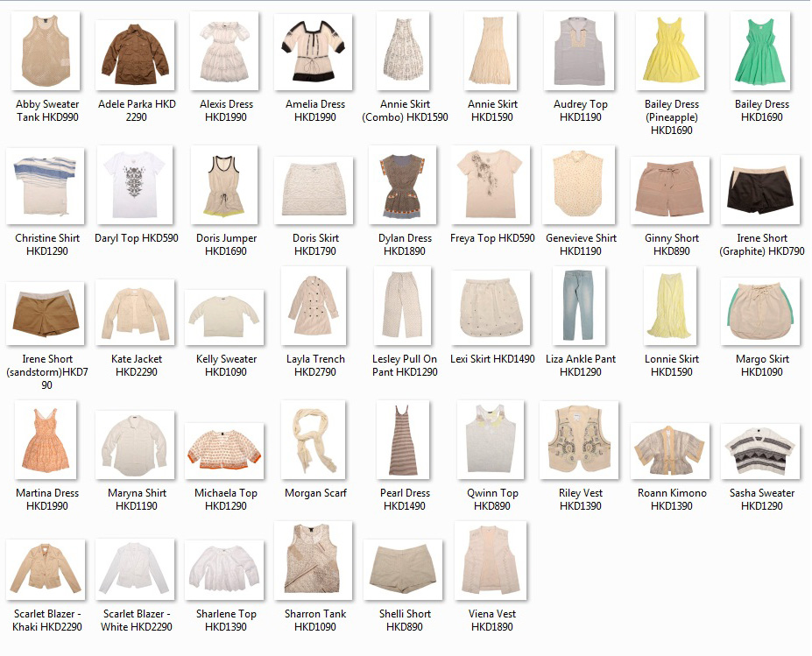The height and width of the screenshot is (656, 812).
Task: Select the Qwinn Top thumbnail
Action: [x=491, y=440]
